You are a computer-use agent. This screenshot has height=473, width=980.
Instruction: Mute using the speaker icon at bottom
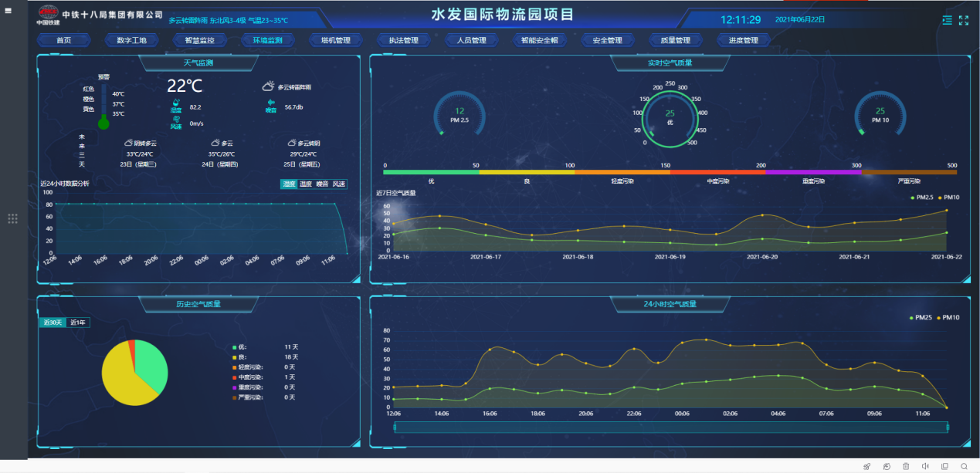[x=925, y=466]
